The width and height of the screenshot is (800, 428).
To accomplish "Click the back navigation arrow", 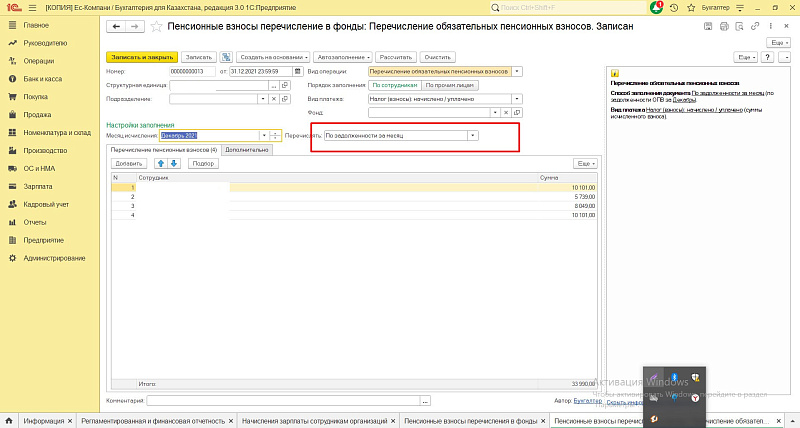I will click(x=115, y=28).
